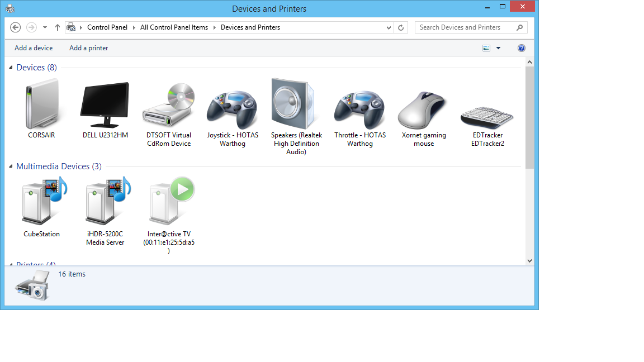Viewport: 644px width, 362px height.
Task: Select the CORSAIR drive device icon
Action: [x=41, y=104]
